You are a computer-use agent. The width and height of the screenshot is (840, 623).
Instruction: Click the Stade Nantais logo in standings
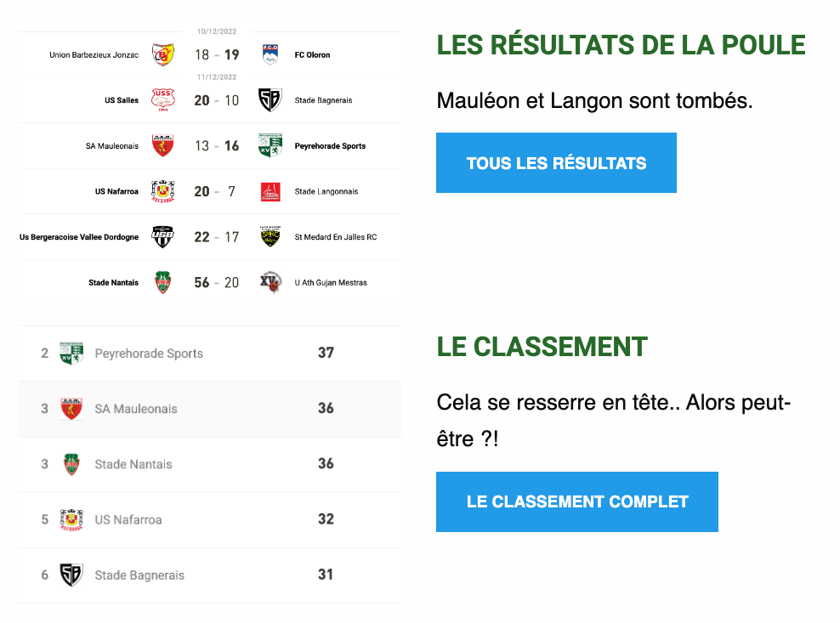(71, 464)
